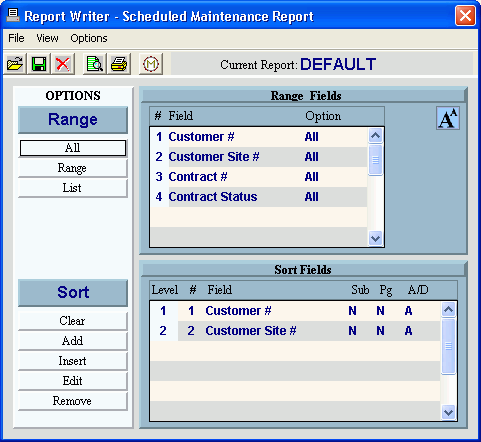Click the Report Writer title bar icon
481x442 pixels.
[x=13, y=15]
